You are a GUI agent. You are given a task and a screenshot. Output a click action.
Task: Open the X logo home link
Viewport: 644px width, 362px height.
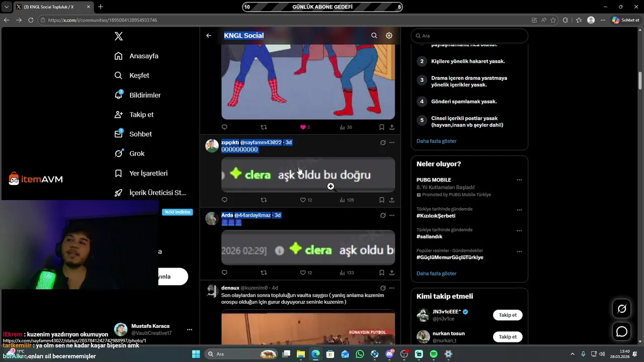(x=118, y=36)
